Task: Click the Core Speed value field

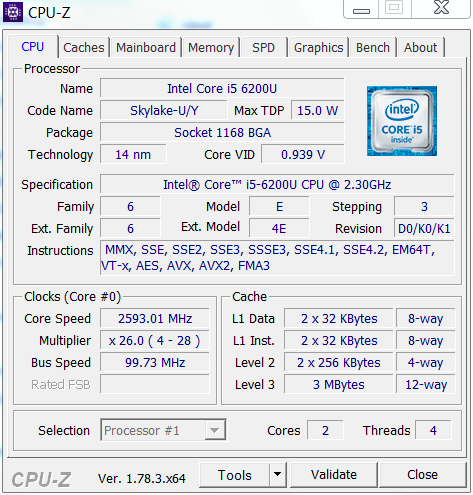Action: [155, 318]
